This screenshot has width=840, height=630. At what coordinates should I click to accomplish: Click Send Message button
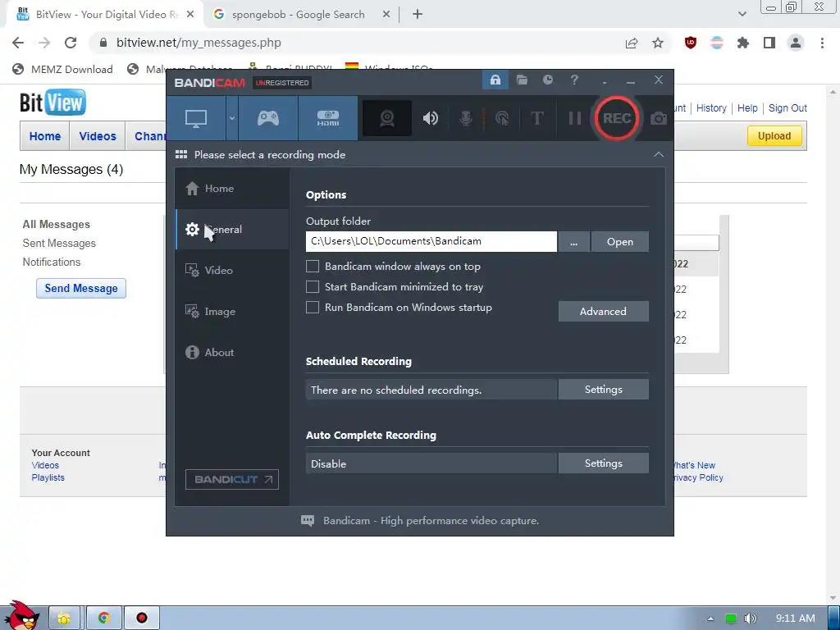81,288
